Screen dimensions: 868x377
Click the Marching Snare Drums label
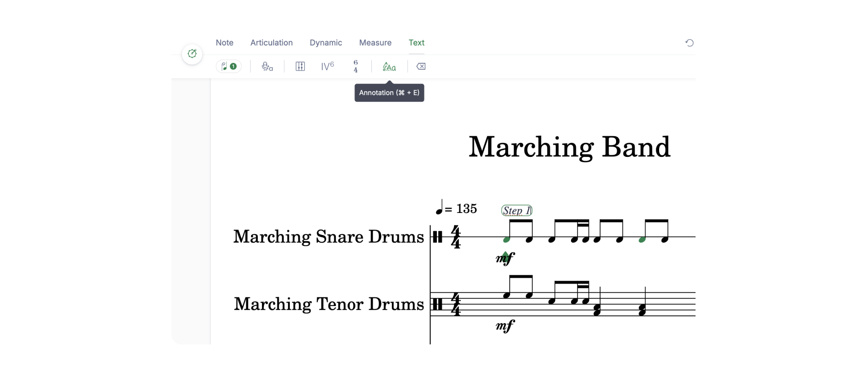329,236
